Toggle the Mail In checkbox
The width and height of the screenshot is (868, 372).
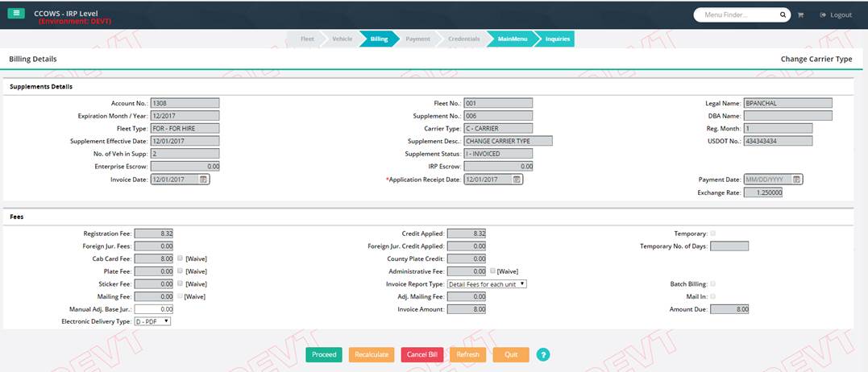[712, 296]
